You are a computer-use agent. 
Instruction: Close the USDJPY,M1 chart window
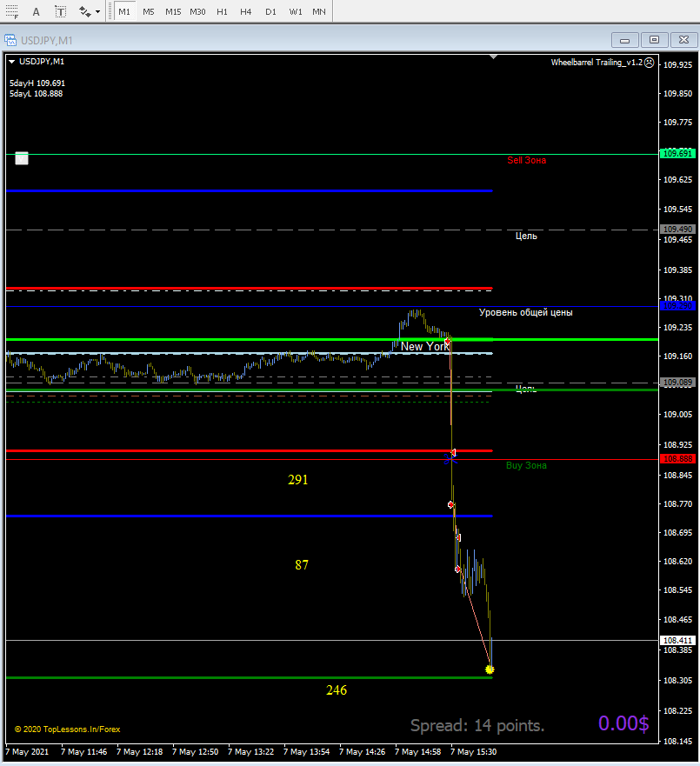683,40
